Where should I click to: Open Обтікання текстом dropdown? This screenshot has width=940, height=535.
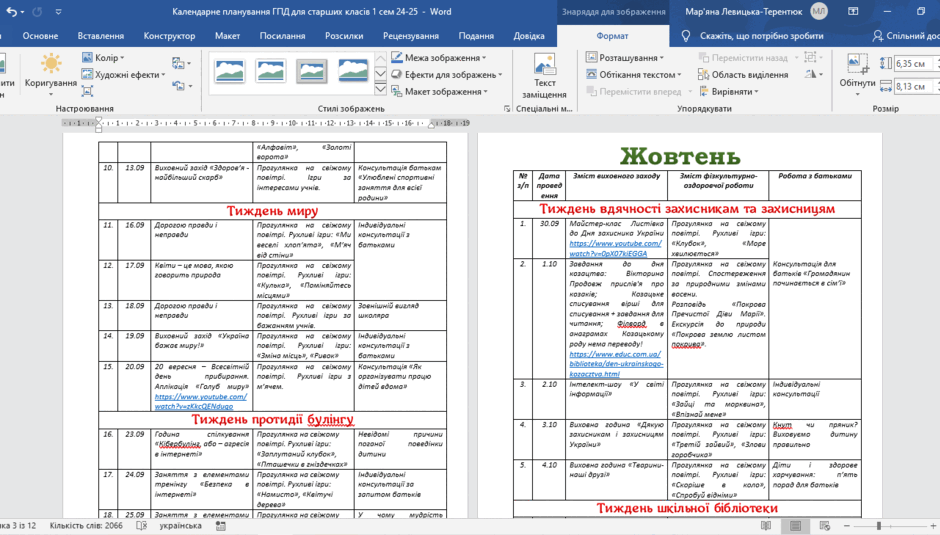634,74
